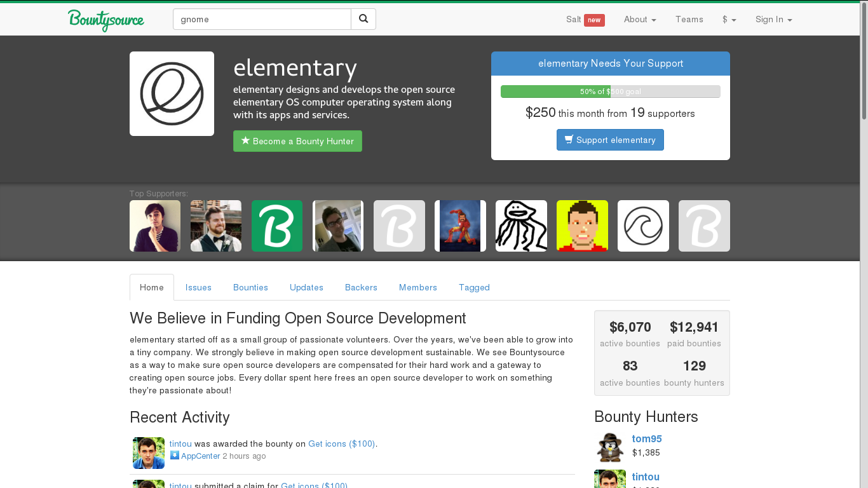Focus the search field containing gnome

coord(262,19)
